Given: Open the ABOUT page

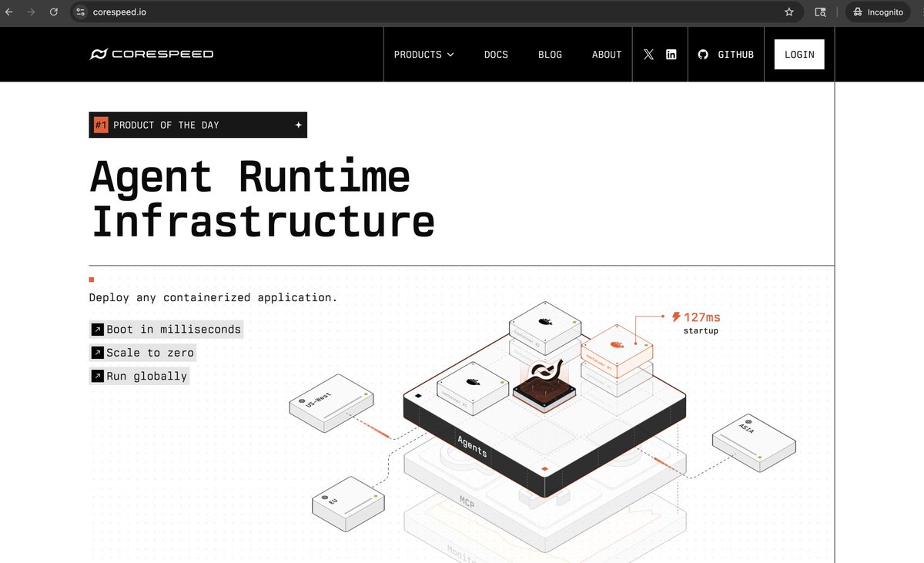Looking at the screenshot, I should [x=607, y=55].
